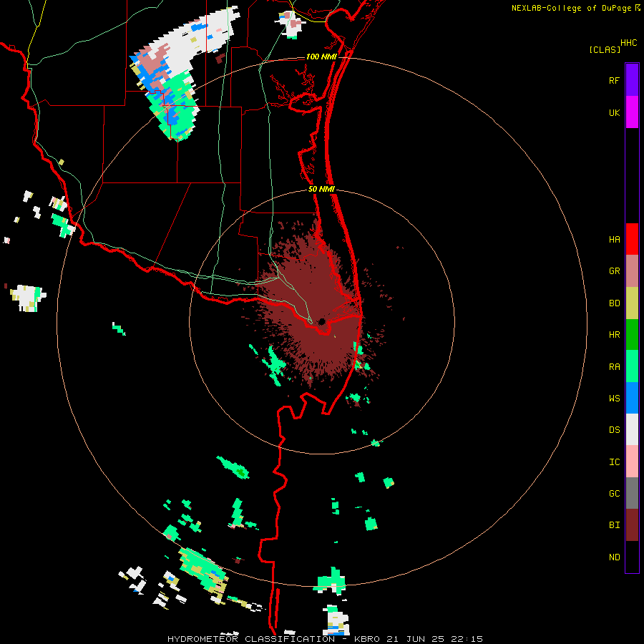Click the RA legend label
This screenshot has width=644, height=644.
coord(614,367)
